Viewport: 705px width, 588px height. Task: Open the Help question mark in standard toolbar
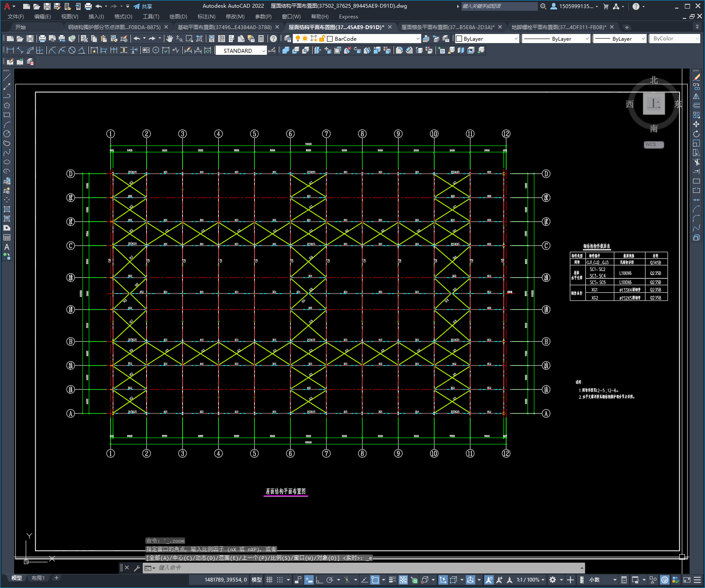(x=273, y=39)
